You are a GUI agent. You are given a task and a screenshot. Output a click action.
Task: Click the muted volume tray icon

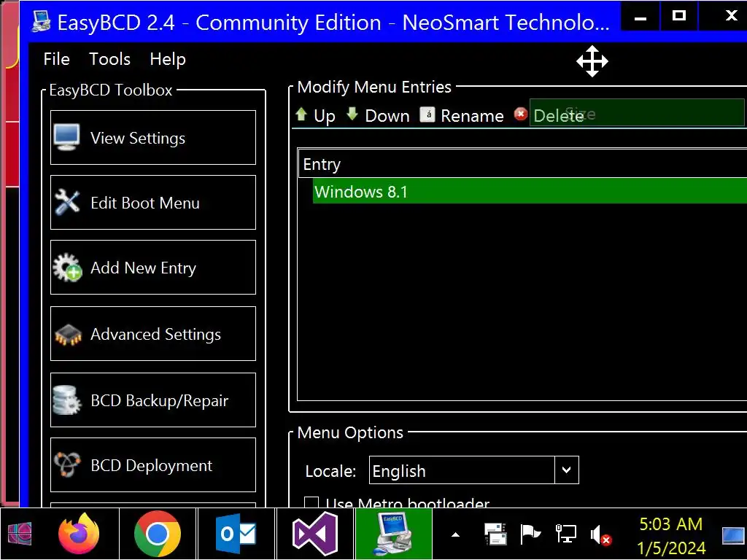(600, 534)
